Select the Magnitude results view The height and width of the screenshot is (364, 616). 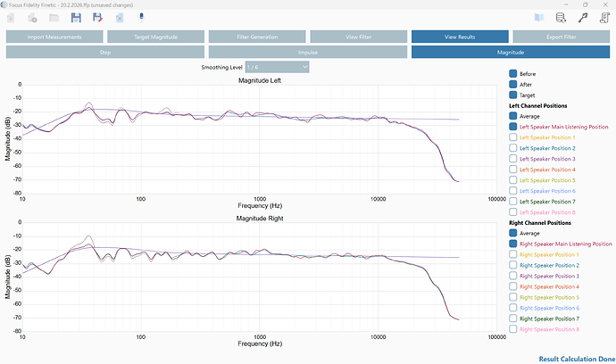pyautogui.click(x=511, y=53)
